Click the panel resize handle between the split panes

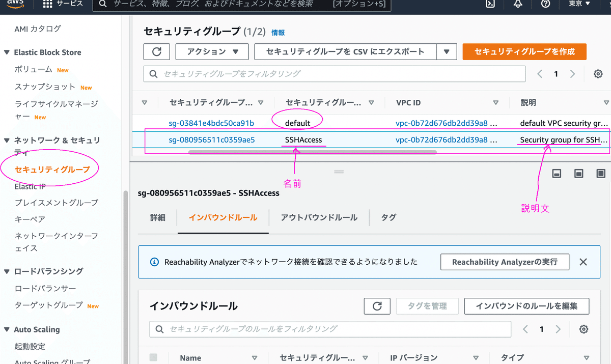coord(339,172)
